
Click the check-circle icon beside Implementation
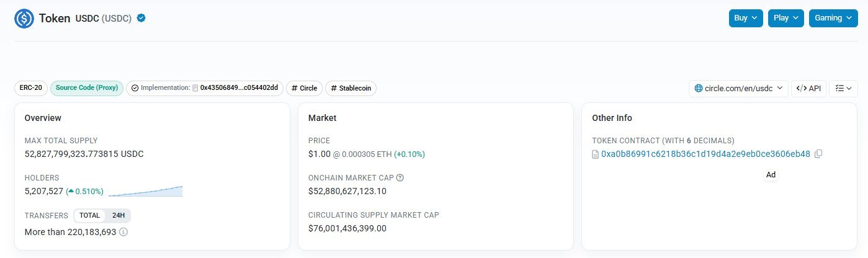(135, 88)
